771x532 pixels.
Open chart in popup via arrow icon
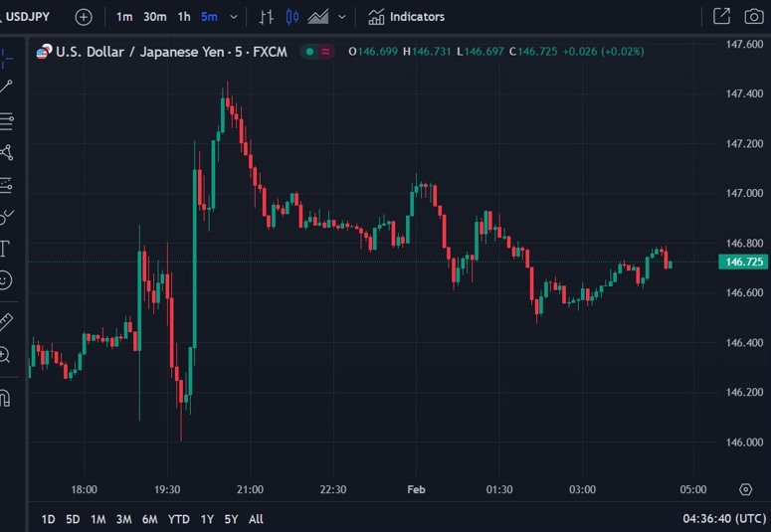[721, 16]
